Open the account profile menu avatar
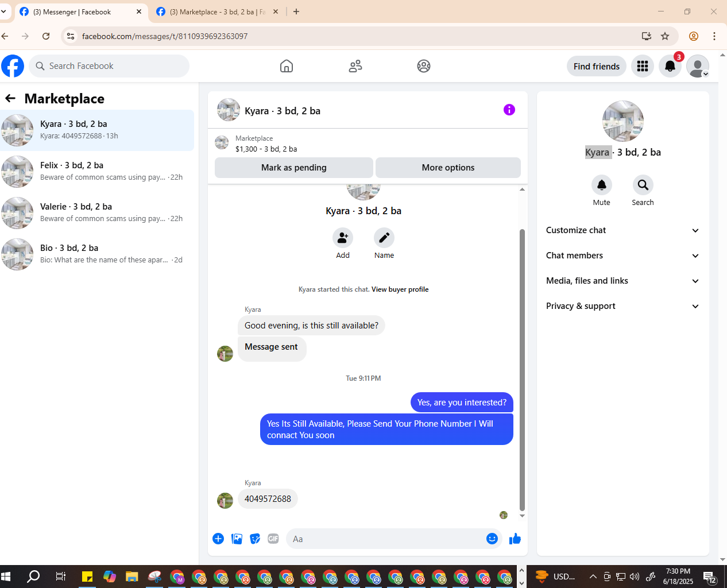The image size is (727, 588). 698,66
